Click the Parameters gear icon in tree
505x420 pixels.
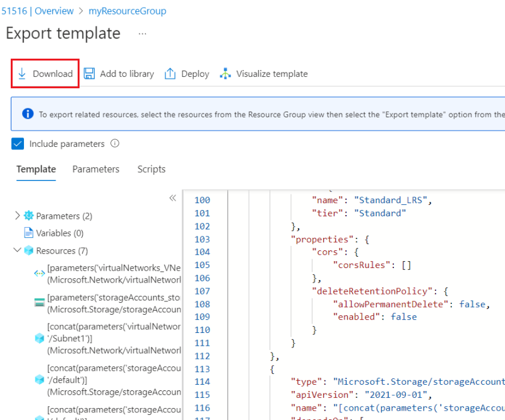28,216
